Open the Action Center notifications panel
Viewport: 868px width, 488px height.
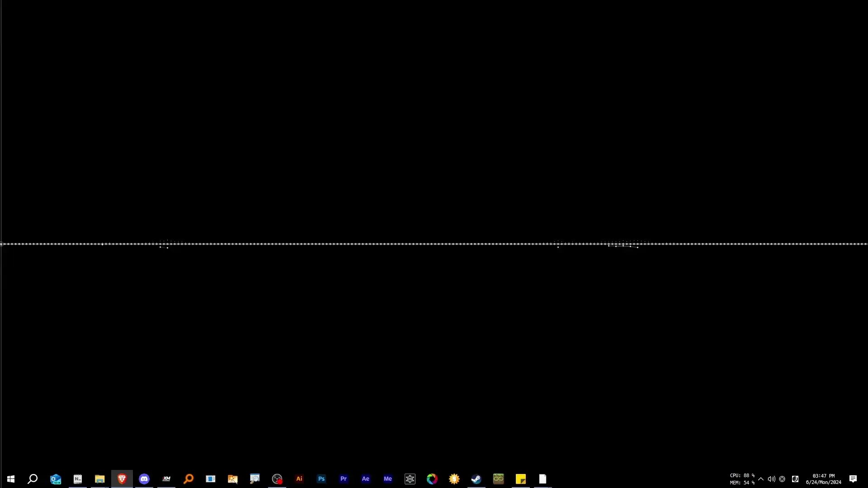[854, 479]
